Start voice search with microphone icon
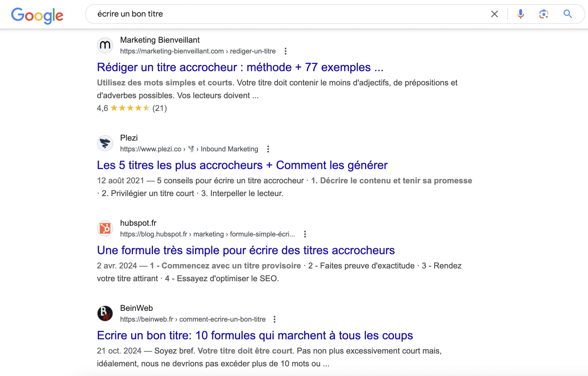588x376 pixels. 520,14
